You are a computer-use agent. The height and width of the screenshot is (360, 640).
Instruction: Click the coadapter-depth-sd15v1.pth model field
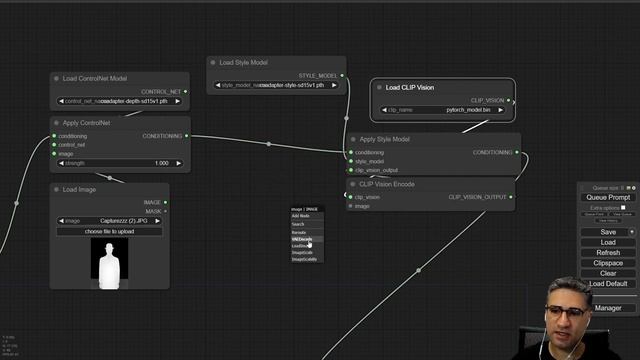coord(120,101)
